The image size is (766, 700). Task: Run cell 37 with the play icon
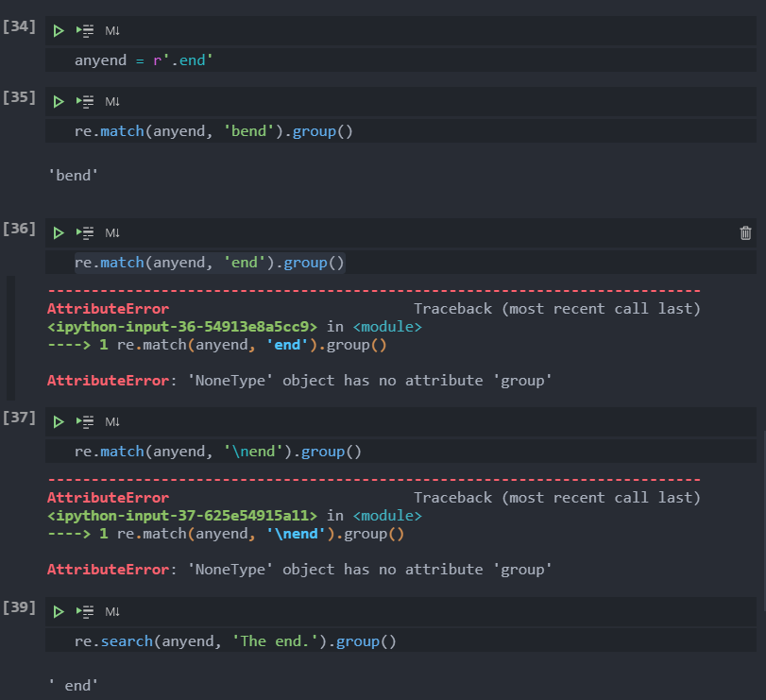59,422
